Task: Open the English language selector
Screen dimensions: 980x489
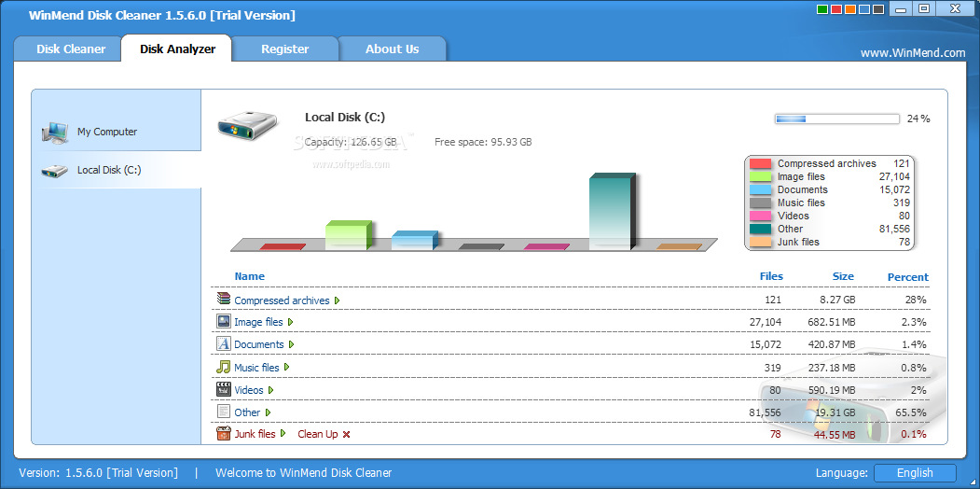Action: pos(915,473)
